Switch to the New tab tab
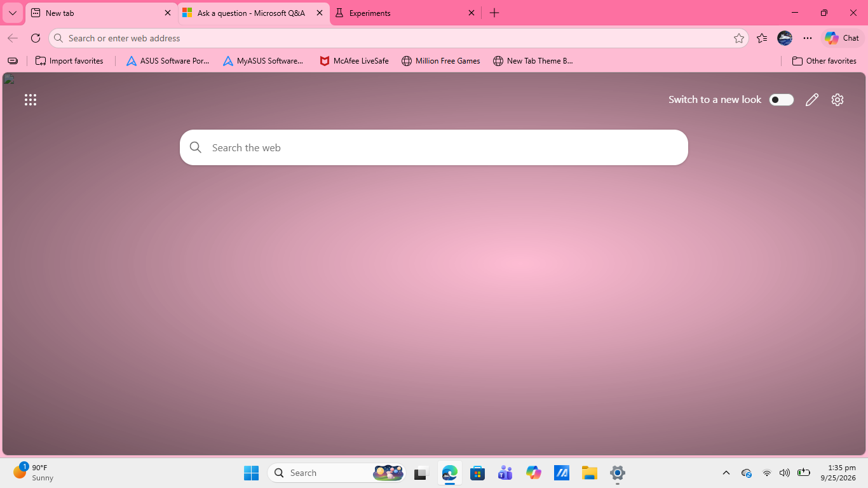Screen dimensions: 868x488 (102, 13)
